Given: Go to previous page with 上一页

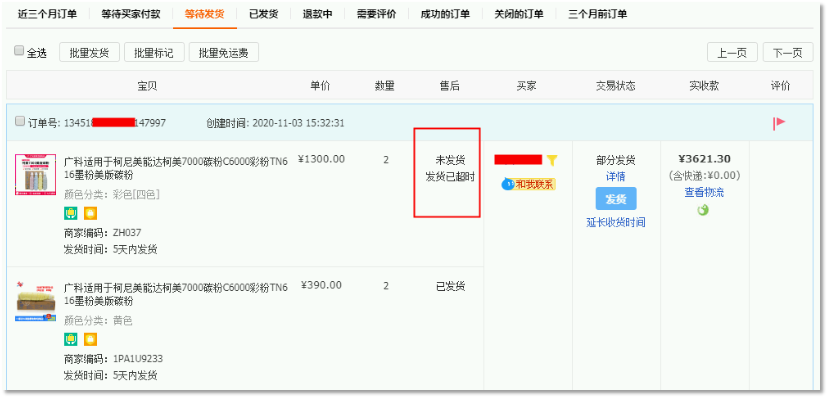Looking at the screenshot, I should (732, 52).
